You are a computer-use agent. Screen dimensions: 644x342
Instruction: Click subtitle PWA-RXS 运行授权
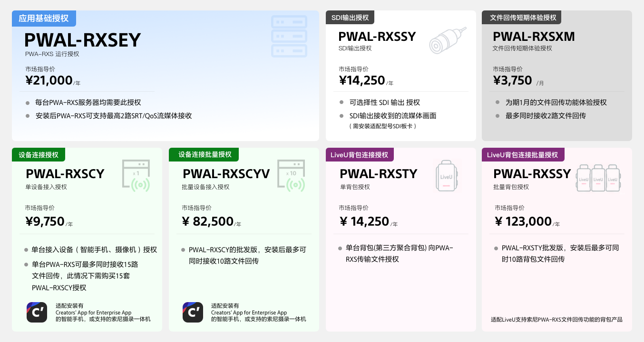52,54
